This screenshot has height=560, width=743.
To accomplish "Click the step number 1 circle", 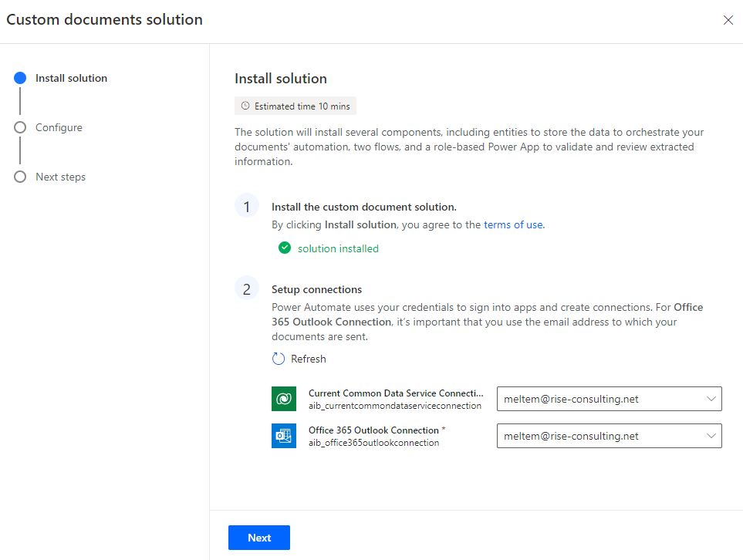I will (247, 207).
